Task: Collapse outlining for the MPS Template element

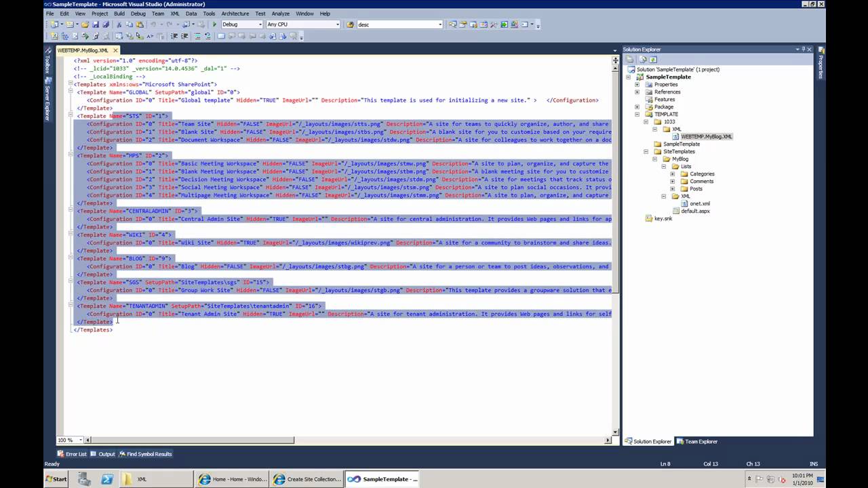Action: pyautogui.click(x=70, y=155)
